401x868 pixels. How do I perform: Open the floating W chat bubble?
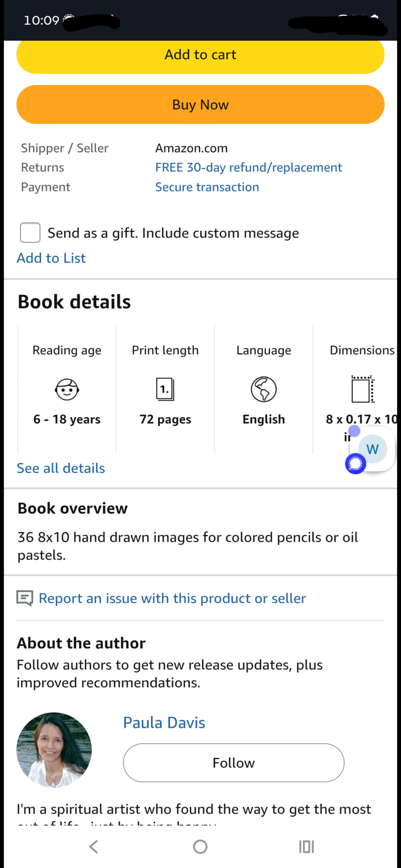click(372, 450)
